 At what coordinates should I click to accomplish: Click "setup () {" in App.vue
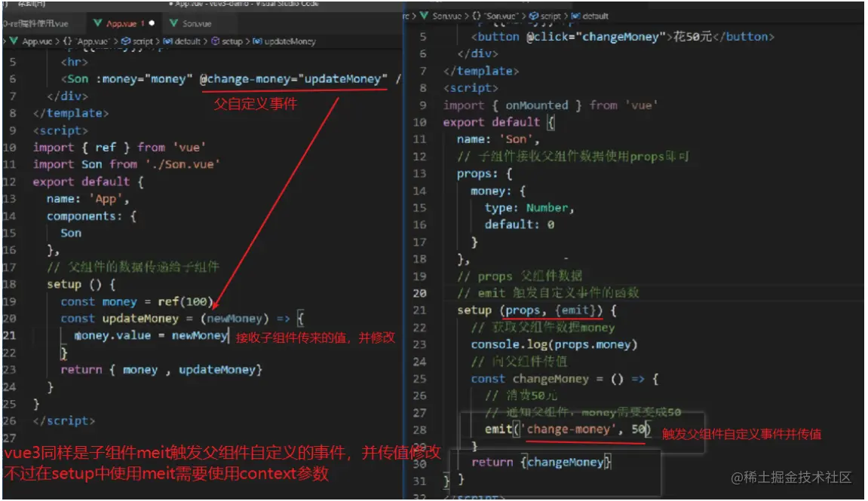point(81,284)
